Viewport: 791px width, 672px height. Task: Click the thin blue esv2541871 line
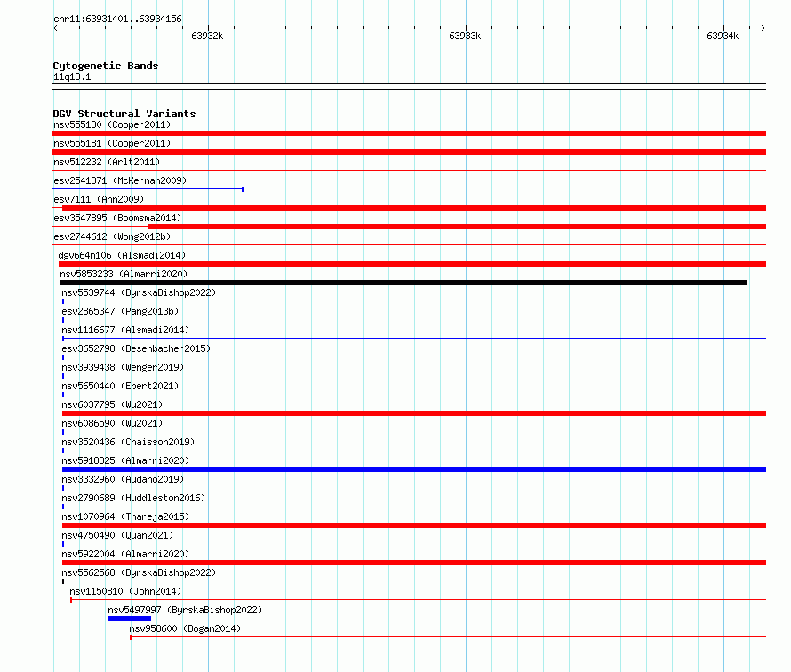point(148,189)
